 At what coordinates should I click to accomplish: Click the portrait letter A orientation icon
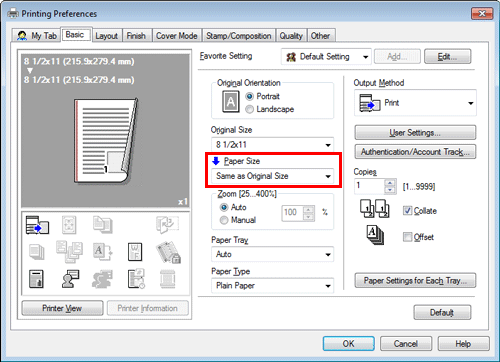231,102
